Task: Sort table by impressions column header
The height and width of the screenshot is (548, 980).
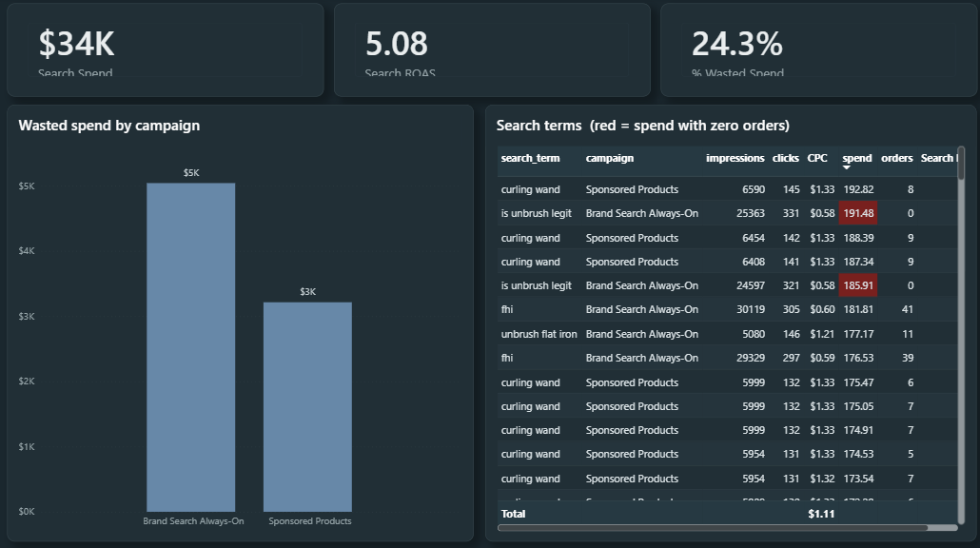Action: (735, 158)
